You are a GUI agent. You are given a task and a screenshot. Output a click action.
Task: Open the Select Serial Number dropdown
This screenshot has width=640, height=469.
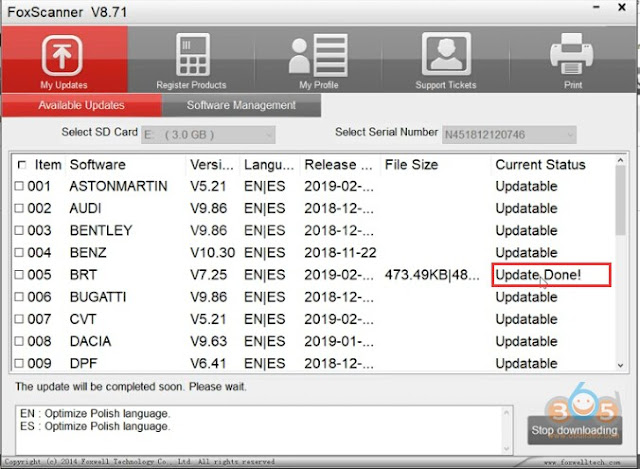[x=509, y=135]
